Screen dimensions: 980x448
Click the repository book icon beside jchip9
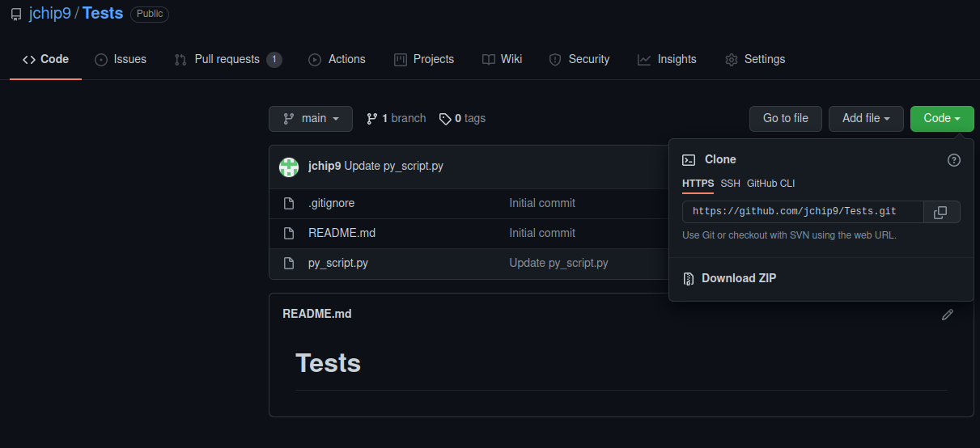[16, 15]
